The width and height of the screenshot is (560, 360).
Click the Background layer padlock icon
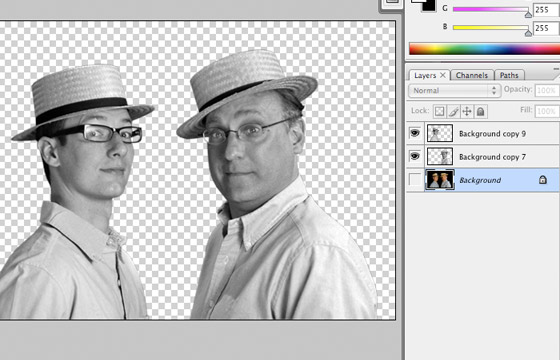(542, 180)
